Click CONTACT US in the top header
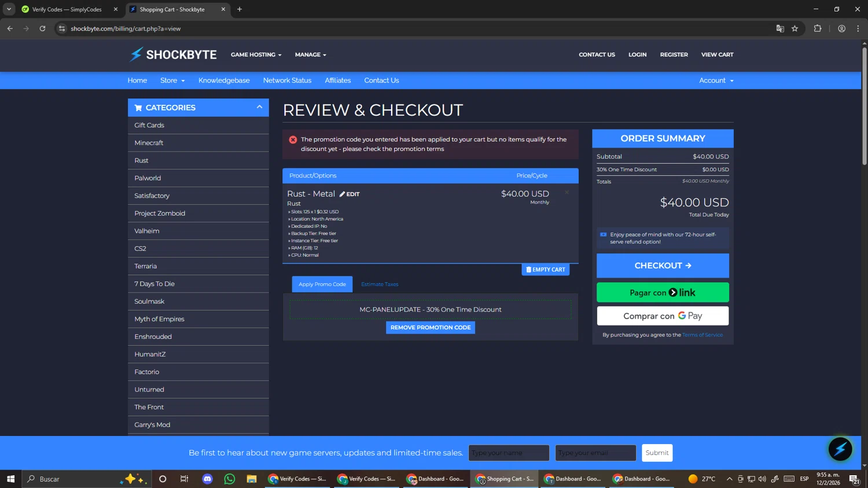This screenshot has height=488, width=868. [597, 55]
